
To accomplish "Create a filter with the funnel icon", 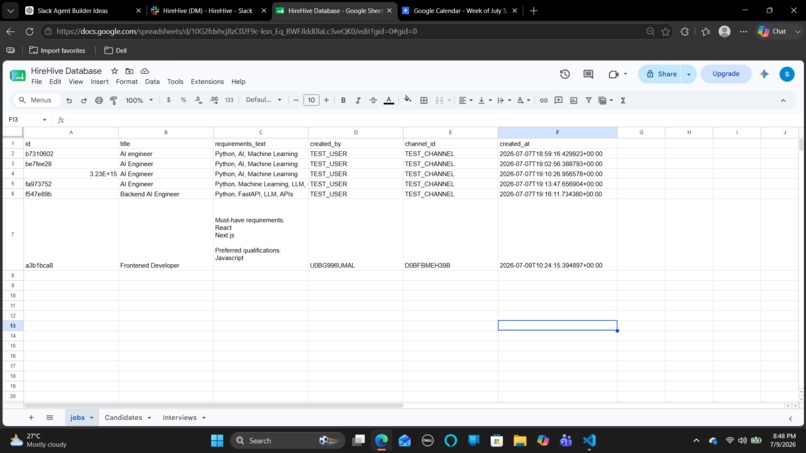I will (x=588, y=100).
